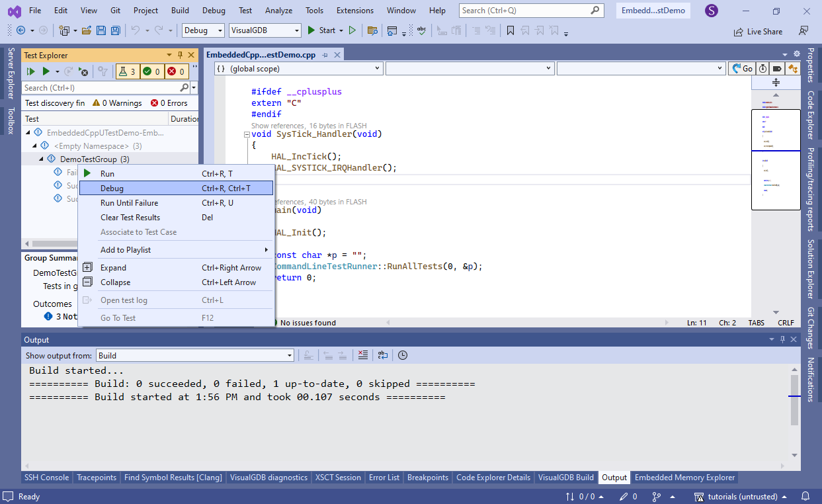Pin the Test Explorer panel

coord(180,56)
